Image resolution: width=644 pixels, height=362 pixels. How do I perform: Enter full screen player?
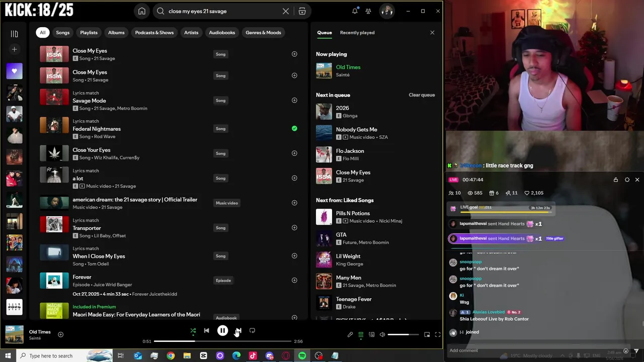pos(437,334)
